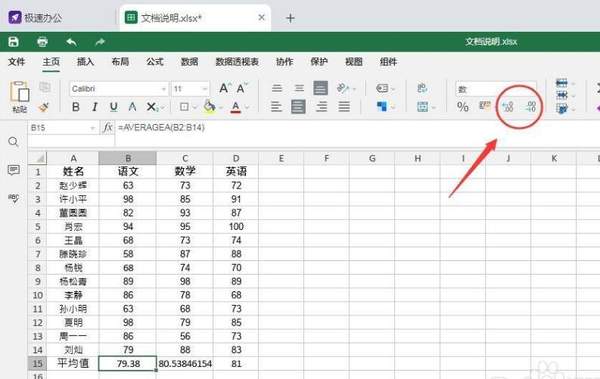Viewport: 600px width, 379px height.
Task: Expand the fill color dropdown arrow
Action: tap(221, 107)
